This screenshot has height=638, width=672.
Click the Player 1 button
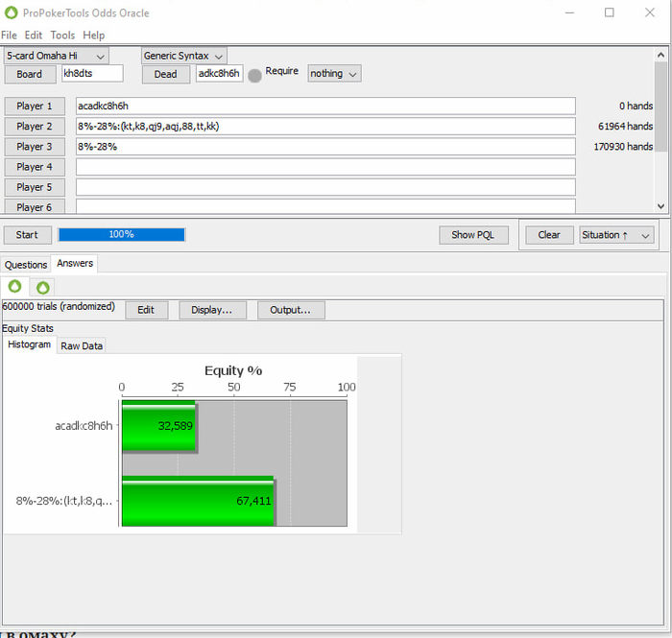35,106
